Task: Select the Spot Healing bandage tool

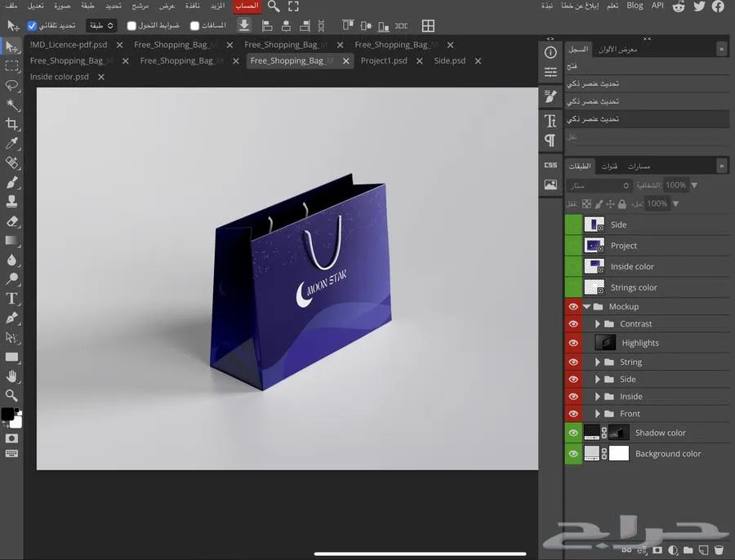Action: pyautogui.click(x=11, y=163)
